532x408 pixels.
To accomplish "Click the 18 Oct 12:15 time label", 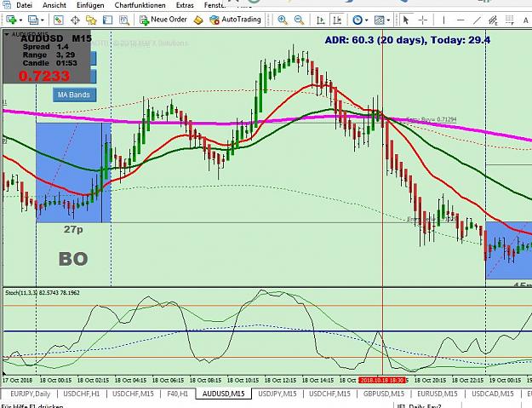I will [280, 380].
